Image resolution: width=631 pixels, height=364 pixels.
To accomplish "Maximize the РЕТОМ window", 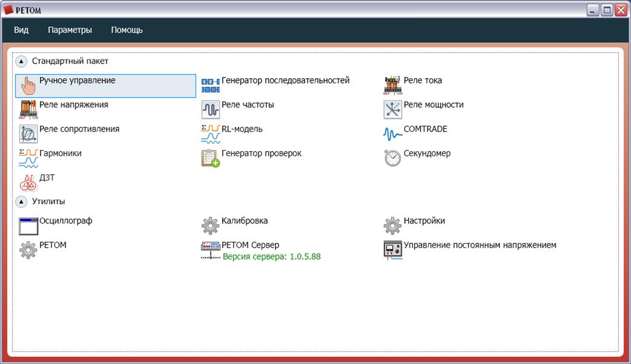I will 607,10.
